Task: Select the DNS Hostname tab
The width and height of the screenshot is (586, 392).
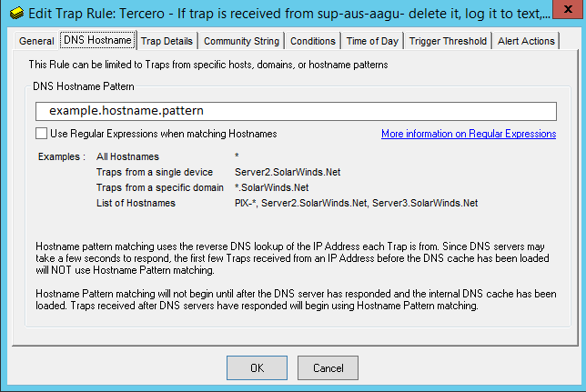Action: [97, 40]
